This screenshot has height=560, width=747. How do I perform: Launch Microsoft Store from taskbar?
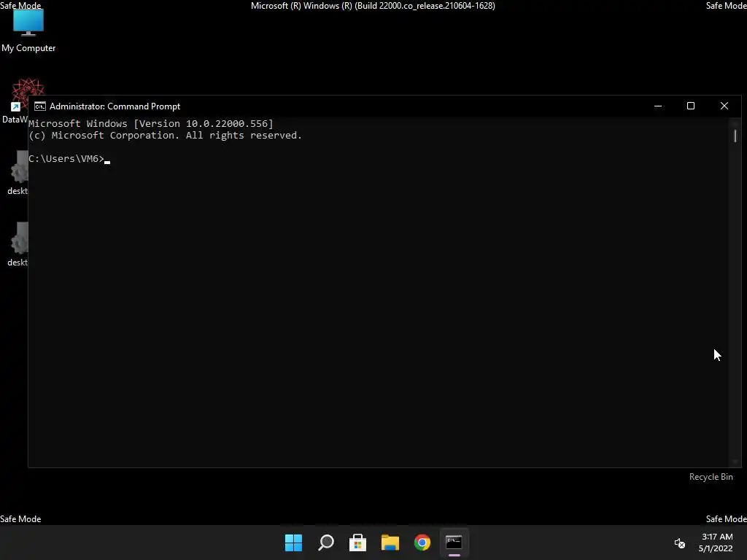click(x=357, y=542)
